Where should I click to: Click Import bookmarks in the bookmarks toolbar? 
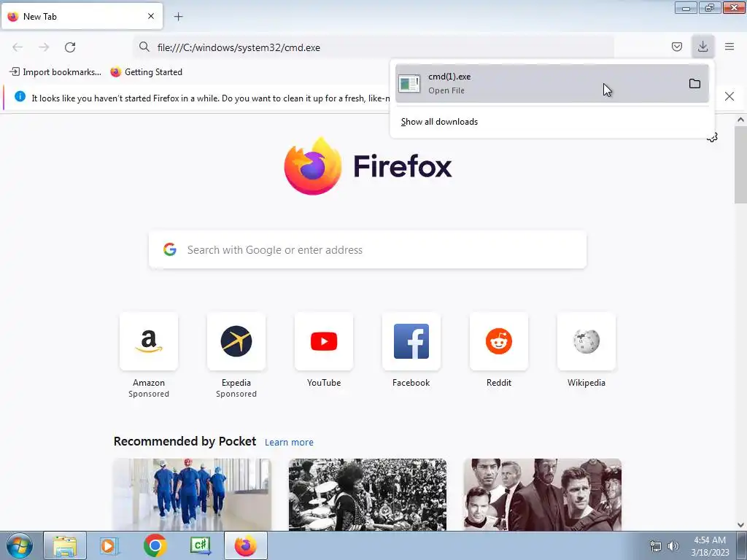pos(55,72)
